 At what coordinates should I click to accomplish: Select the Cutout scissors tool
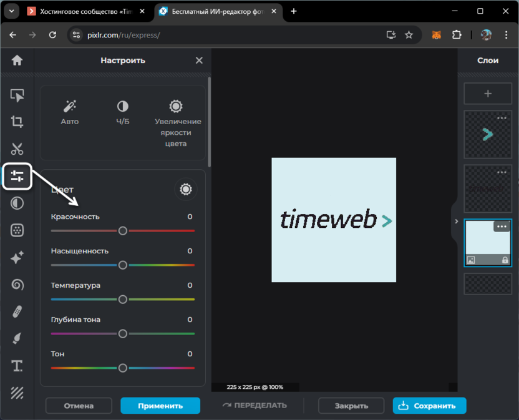[17, 149]
